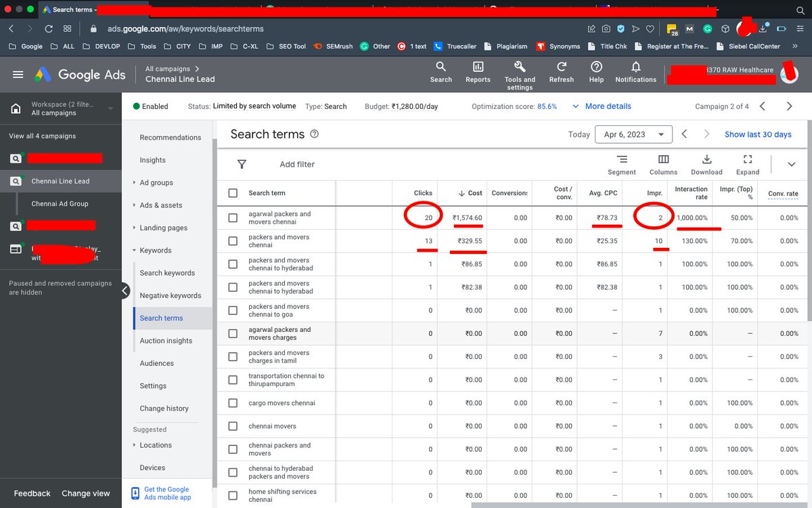Check chennai movers row
Image resolution: width=812 pixels, height=508 pixels.
click(233, 426)
